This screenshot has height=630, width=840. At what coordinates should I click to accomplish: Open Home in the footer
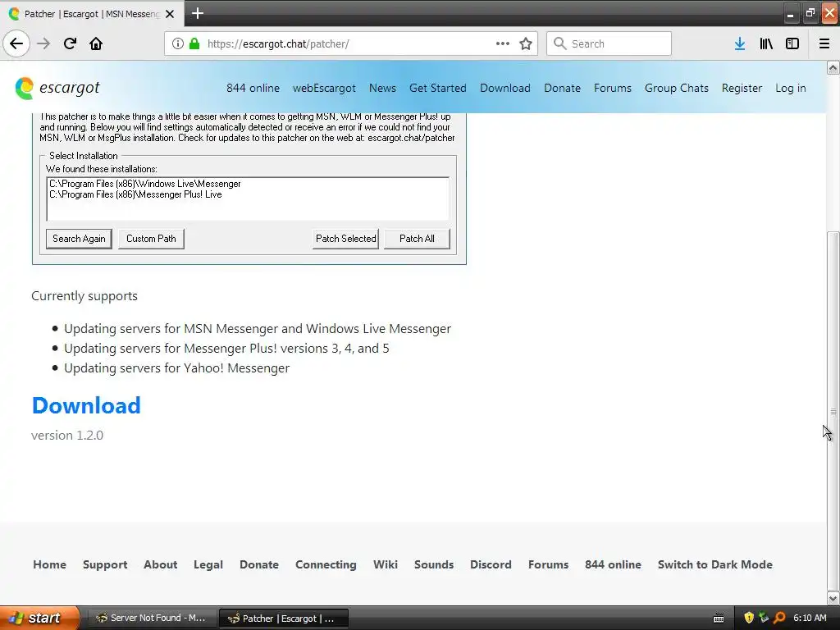click(x=49, y=564)
